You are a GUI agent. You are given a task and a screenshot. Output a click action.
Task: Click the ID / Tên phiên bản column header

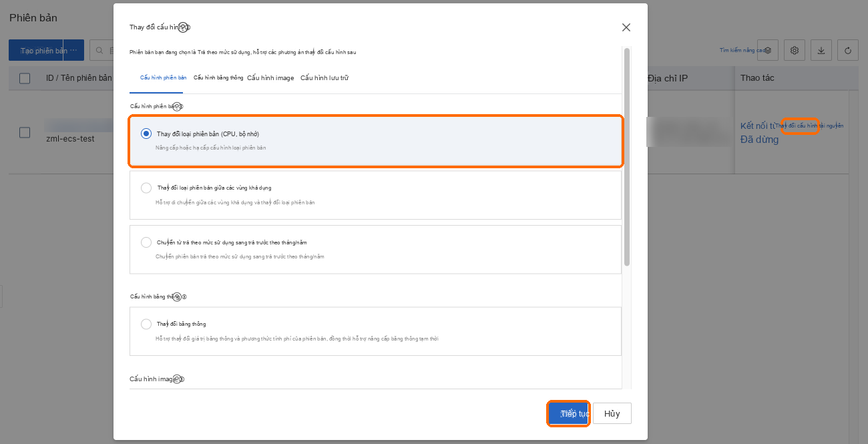point(79,78)
